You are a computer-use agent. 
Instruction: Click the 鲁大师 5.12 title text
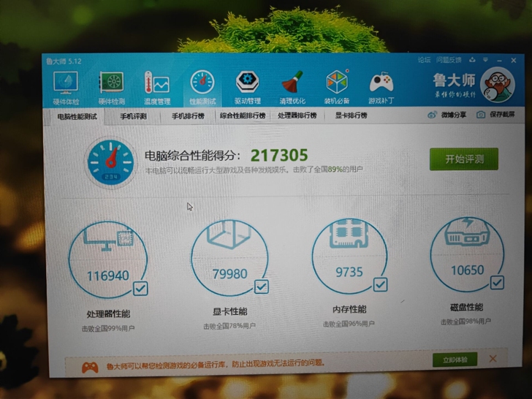coord(64,61)
